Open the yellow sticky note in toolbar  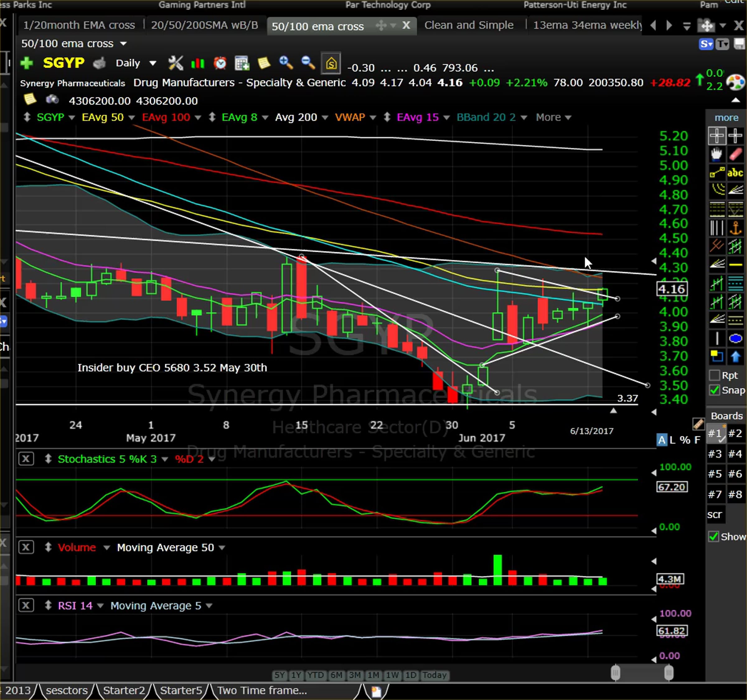pyautogui.click(x=264, y=63)
